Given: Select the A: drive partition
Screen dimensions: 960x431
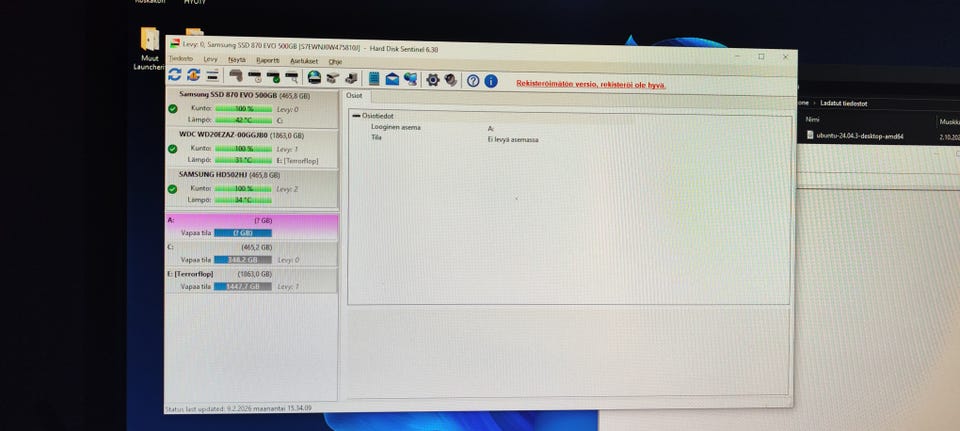Looking at the screenshot, I should pyautogui.click(x=251, y=227).
